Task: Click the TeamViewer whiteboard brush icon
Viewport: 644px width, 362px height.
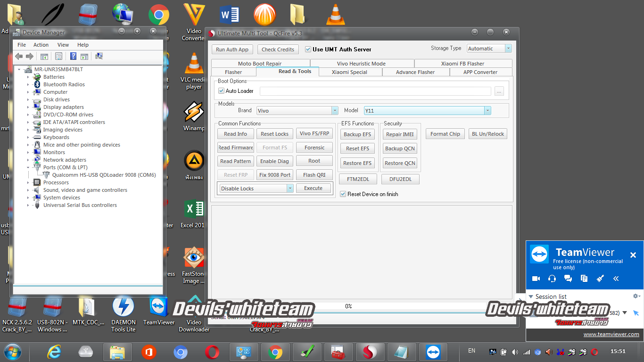Action: (x=600, y=279)
